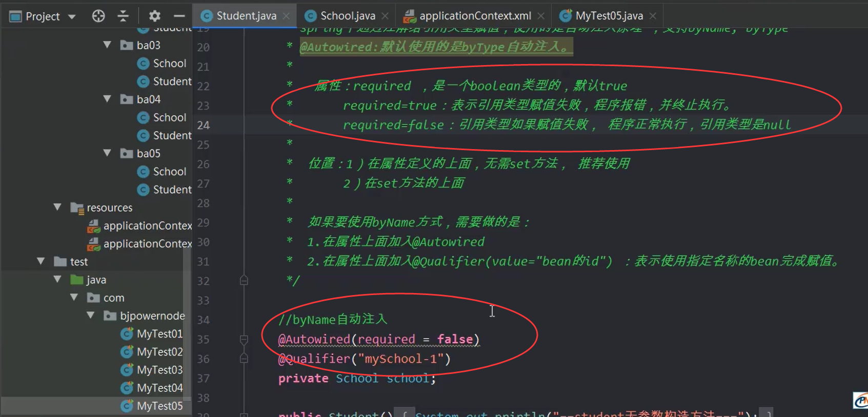Select Student class under ba05
The height and width of the screenshot is (417, 868).
click(x=172, y=190)
